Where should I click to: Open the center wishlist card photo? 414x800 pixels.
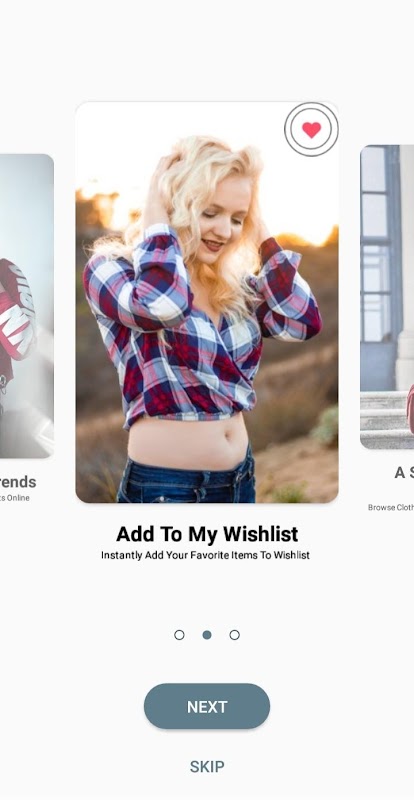tap(207, 302)
